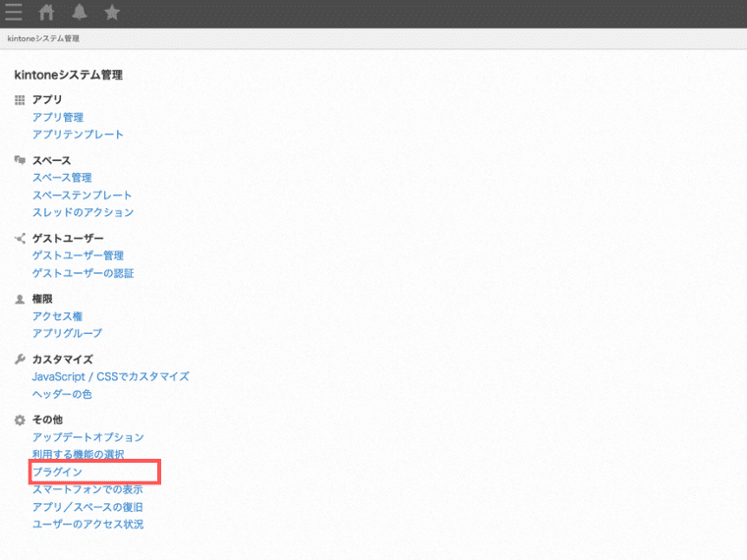The image size is (747, 560).
Task: Open ゲストユーザーの認証 link
Action: point(83,273)
